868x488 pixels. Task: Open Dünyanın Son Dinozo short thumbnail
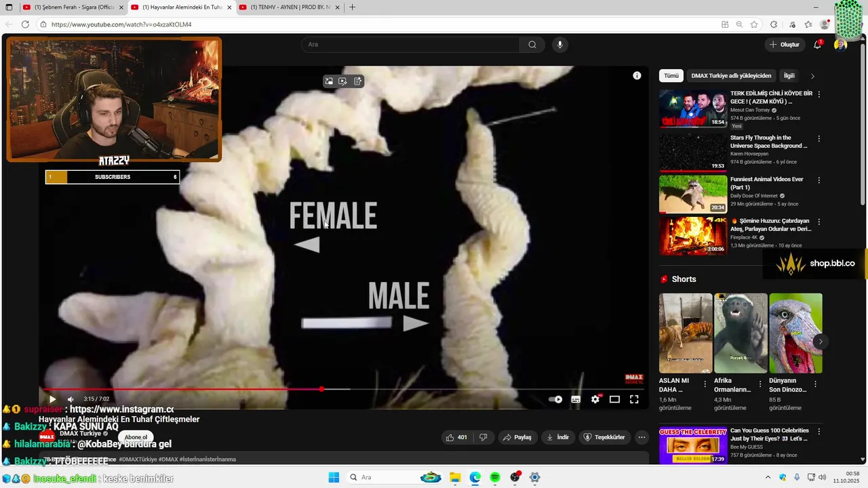pyautogui.click(x=795, y=333)
